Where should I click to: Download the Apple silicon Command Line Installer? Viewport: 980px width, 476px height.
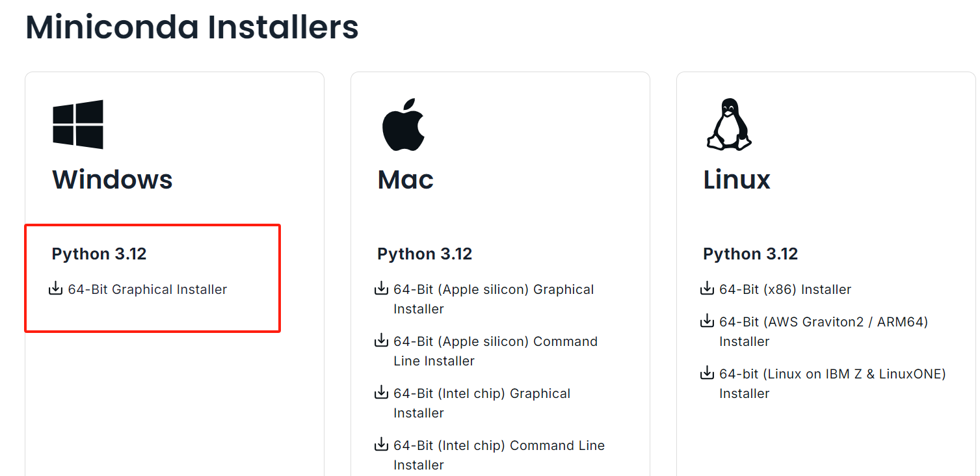tap(495, 342)
